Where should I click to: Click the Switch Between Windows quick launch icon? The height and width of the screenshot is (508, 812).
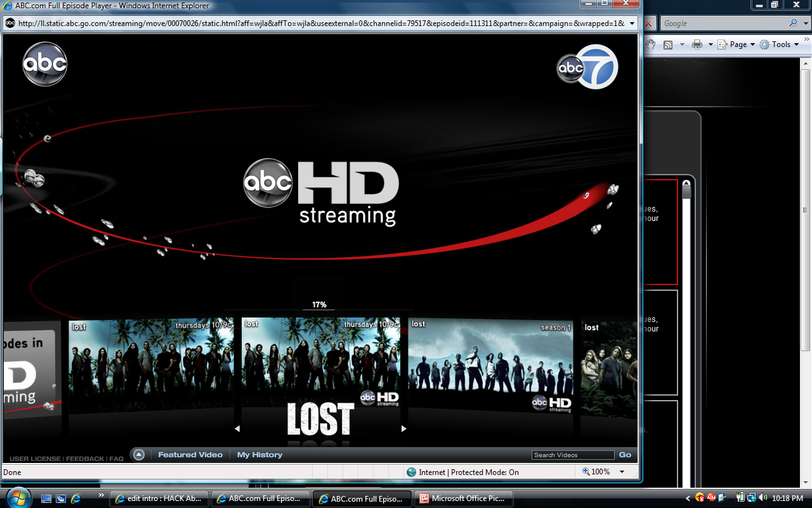61,498
